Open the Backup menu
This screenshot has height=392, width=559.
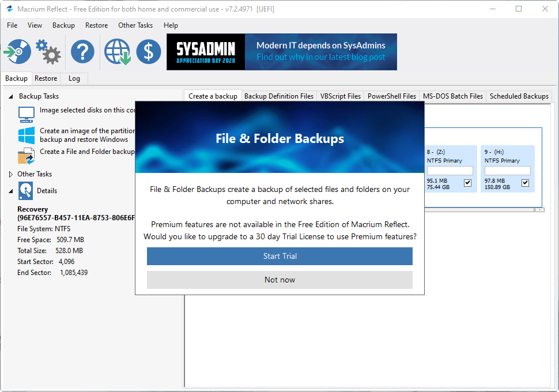click(x=63, y=25)
